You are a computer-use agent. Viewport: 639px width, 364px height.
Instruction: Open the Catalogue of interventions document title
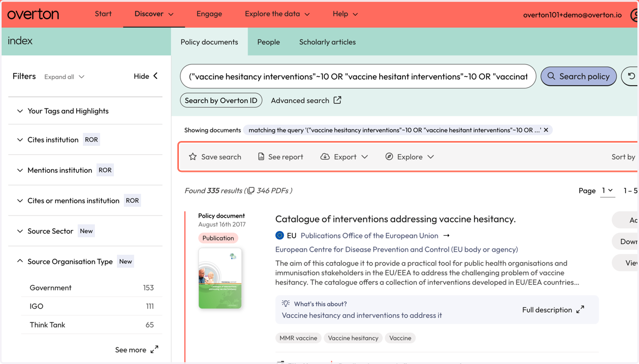[396, 219]
